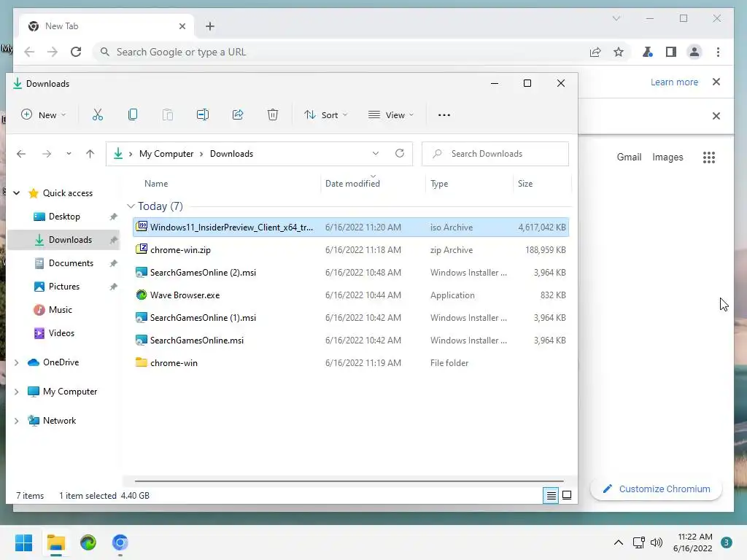Click the Learn more link in Chromium

click(674, 82)
